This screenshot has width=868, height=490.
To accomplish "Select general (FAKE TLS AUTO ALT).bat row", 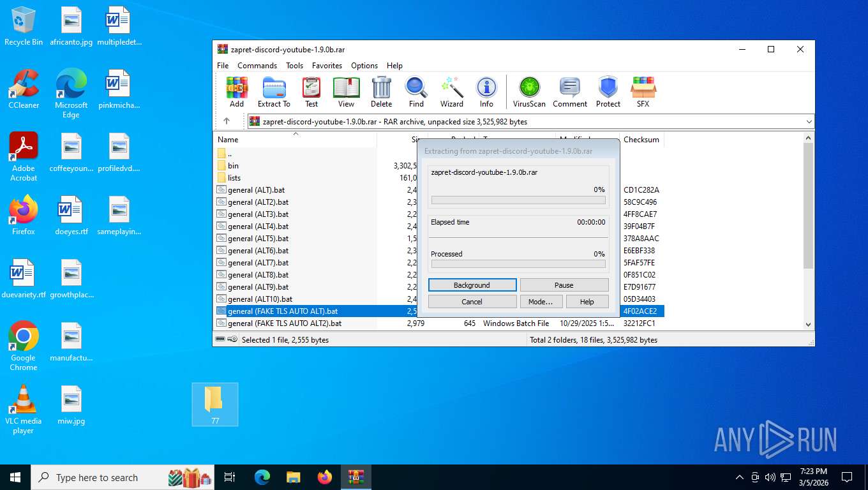I will [439, 311].
